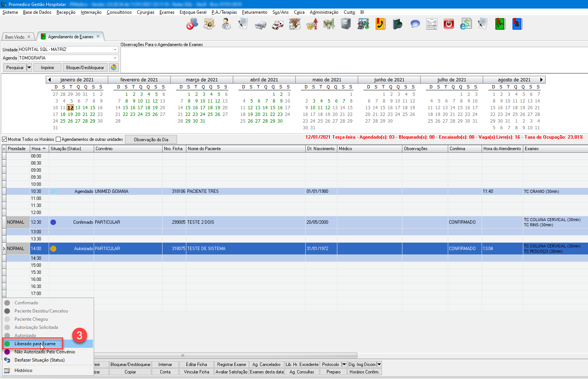
Task: Click the Imprimir button
Action: pyautogui.click(x=47, y=68)
